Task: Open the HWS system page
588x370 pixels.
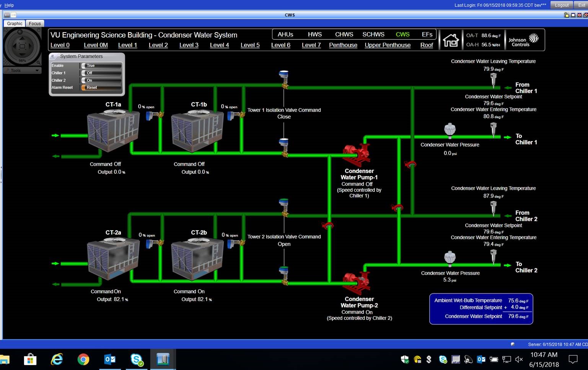Action: 315,34
